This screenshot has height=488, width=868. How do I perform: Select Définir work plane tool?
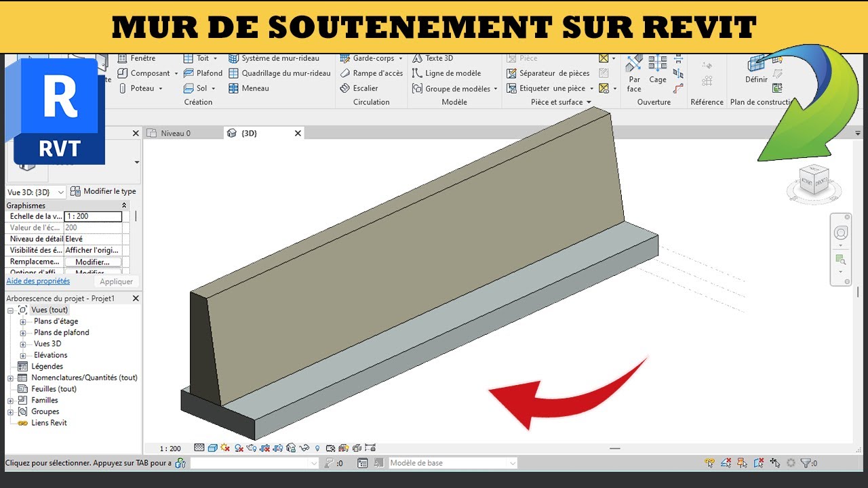[x=756, y=70]
